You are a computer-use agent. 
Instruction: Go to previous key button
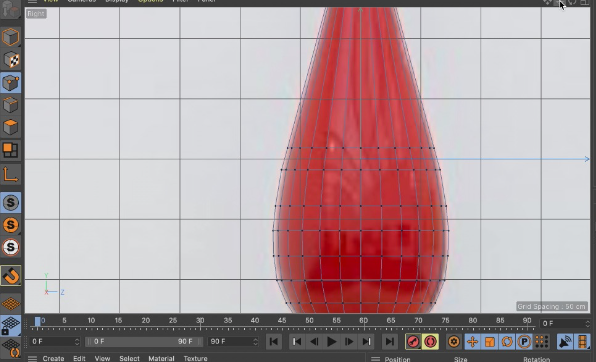[297, 341]
